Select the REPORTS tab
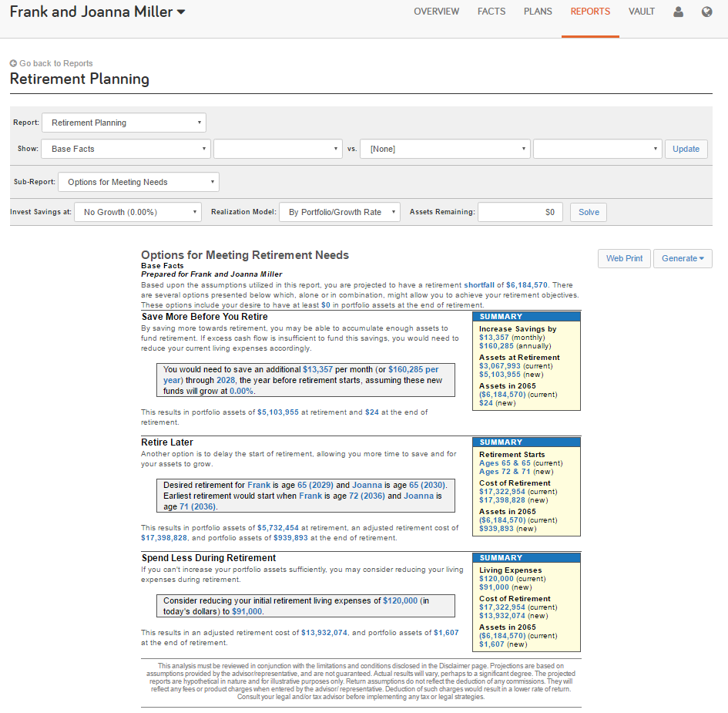The width and height of the screenshot is (728, 713). [x=590, y=12]
